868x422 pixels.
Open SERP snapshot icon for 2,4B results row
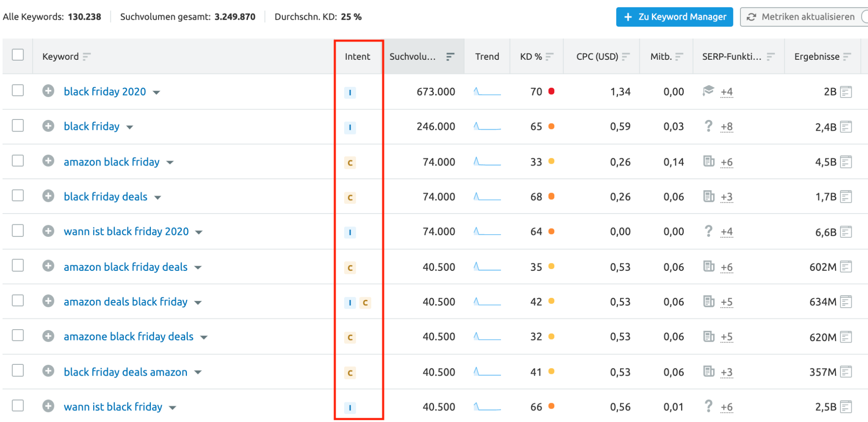pyautogui.click(x=846, y=127)
